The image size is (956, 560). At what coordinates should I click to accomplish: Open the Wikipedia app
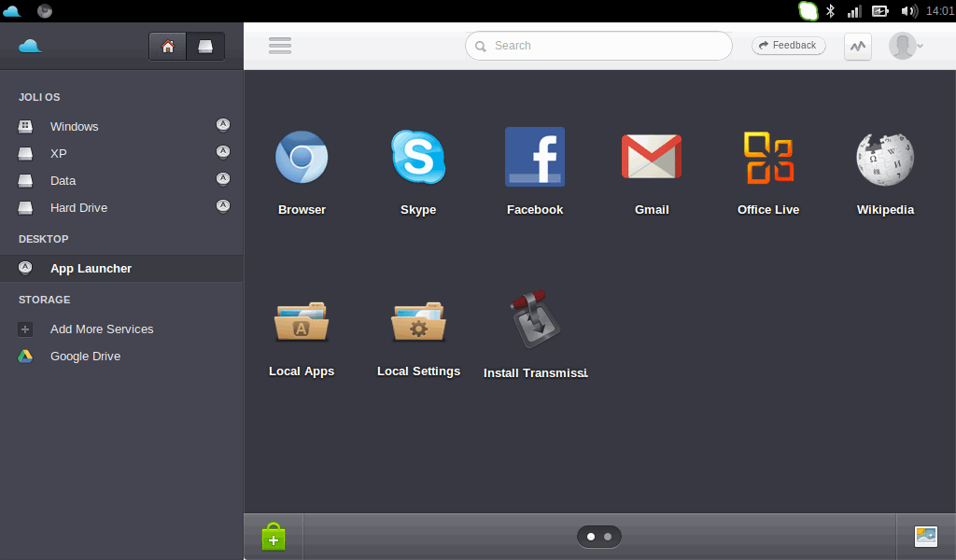[884, 157]
